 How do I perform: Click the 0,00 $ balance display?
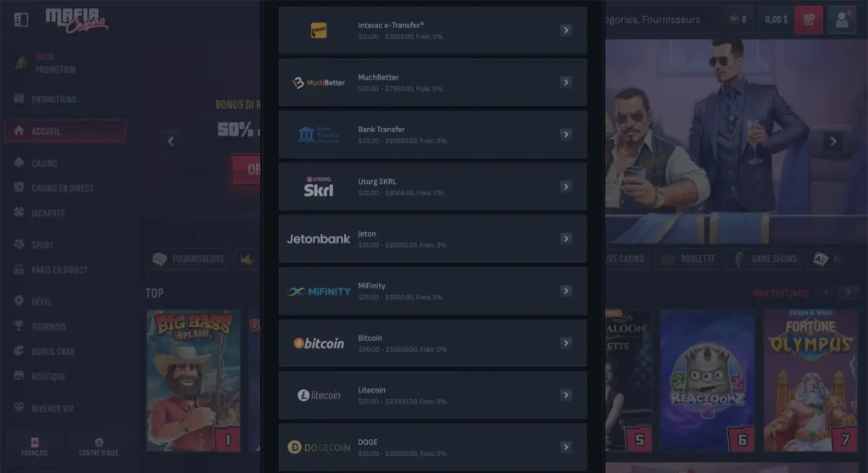point(776,20)
